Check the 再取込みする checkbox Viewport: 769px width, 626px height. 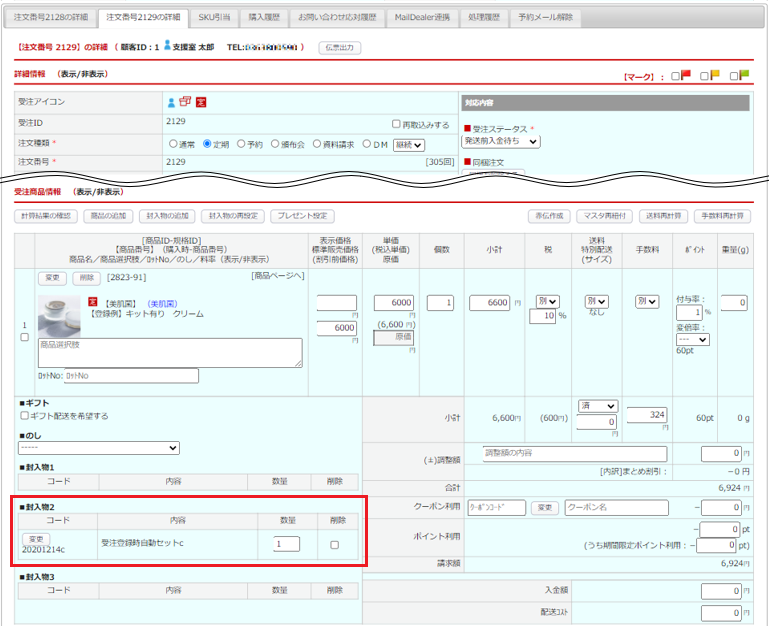tap(397, 124)
